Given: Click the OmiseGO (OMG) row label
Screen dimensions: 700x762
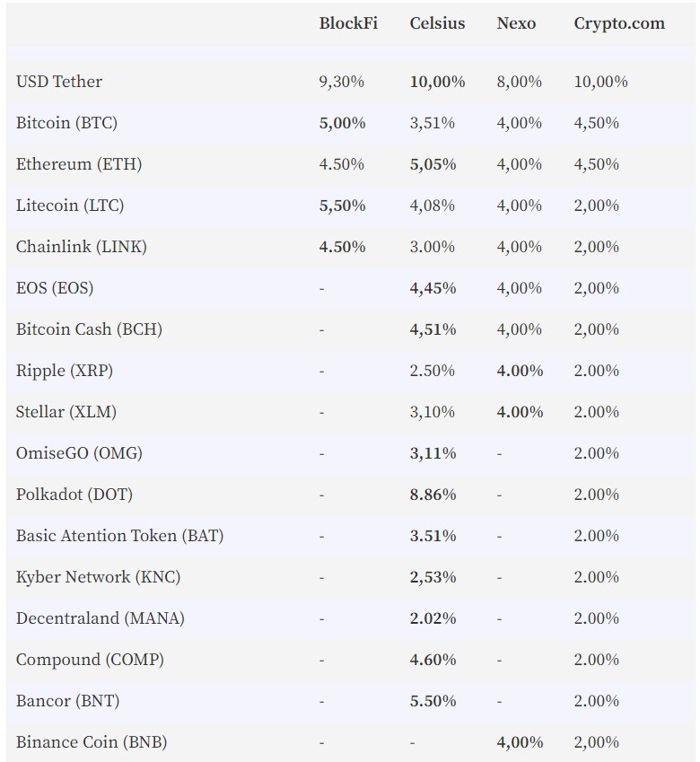Looking at the screenshot, I should pyautogui.click(x=79, y=453).
